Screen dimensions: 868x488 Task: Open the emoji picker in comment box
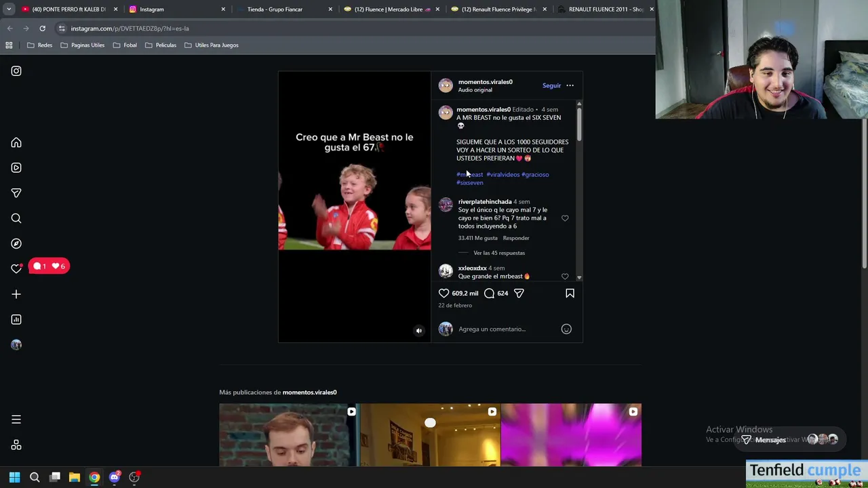[x=566, y=329]
